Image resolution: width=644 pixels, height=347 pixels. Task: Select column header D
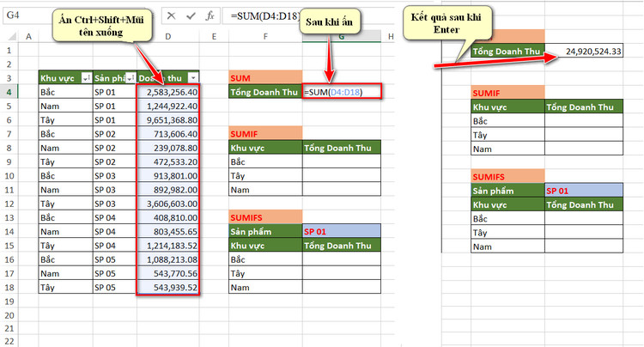tap(168, 37)
